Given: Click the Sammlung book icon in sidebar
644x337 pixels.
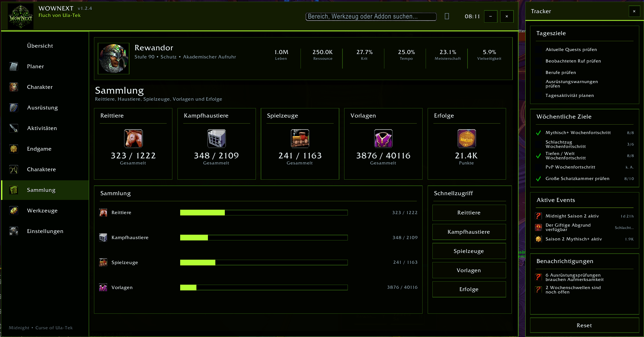Looking at the screenshot, I should (14, 190).
